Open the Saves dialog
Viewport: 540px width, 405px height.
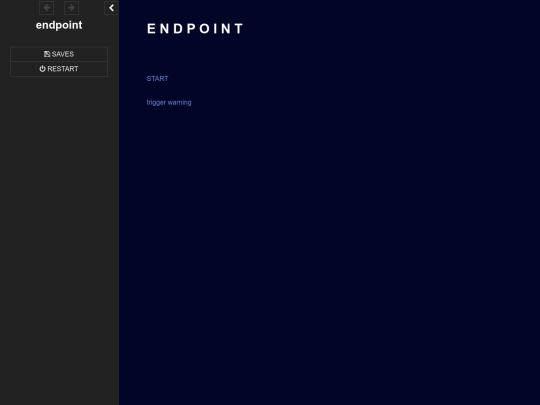click(59, 54)
